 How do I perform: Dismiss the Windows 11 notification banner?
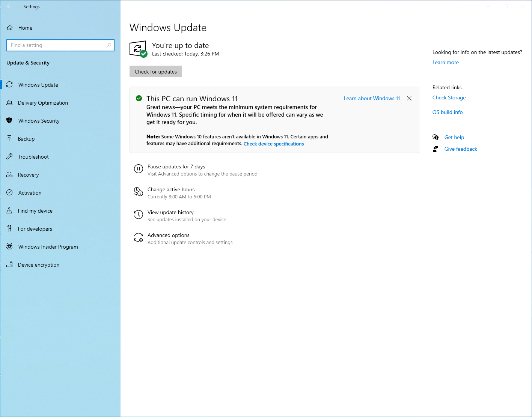point(409,98)
